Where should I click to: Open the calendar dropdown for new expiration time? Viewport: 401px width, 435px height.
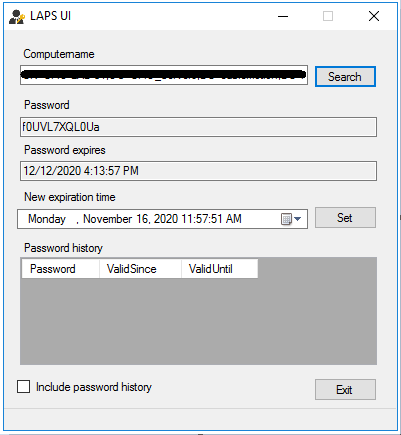pos(291,219)
